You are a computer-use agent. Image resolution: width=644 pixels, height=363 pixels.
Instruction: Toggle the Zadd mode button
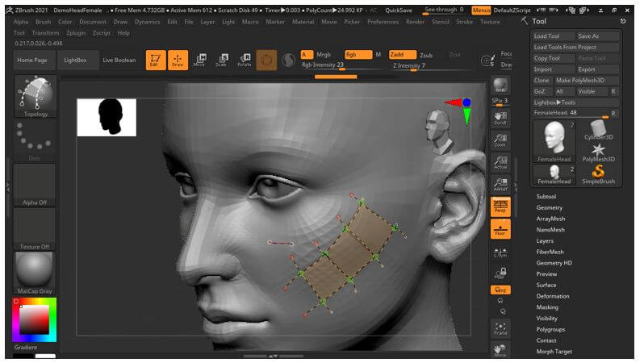pos(403,55)
